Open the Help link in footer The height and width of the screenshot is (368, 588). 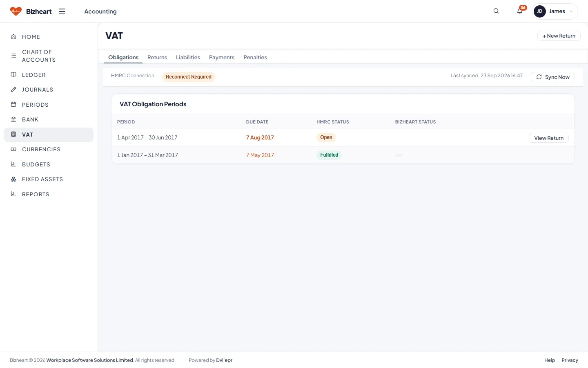click(550, 360)
